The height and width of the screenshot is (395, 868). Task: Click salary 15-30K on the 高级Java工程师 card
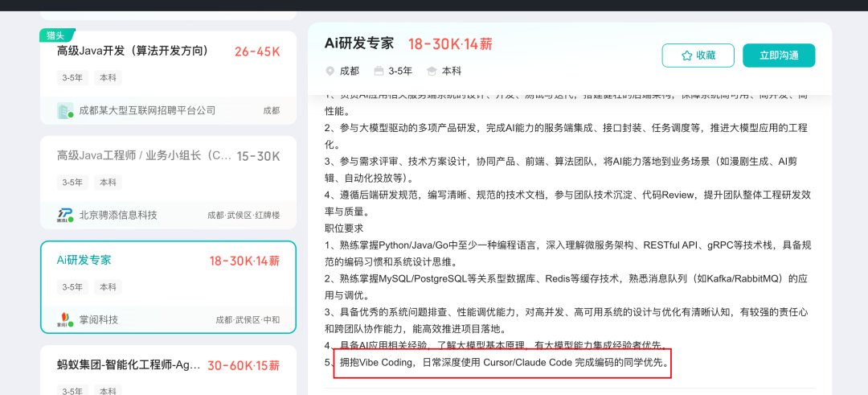pos(259,156)
